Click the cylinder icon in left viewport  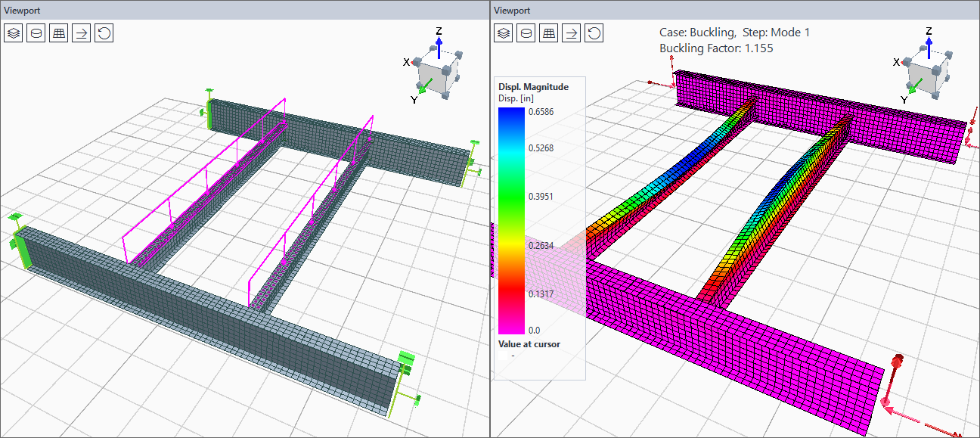(x=36, y=33)
